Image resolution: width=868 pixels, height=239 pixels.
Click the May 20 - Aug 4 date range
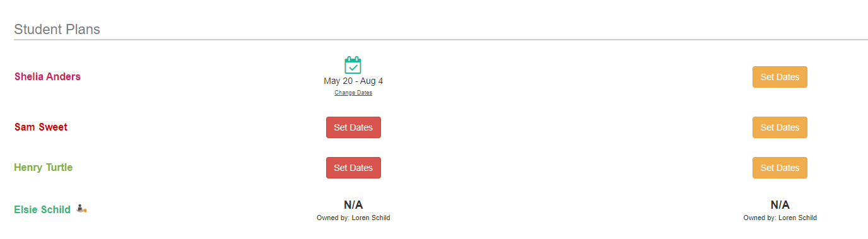pyautogui.click(x=353, y=81)
